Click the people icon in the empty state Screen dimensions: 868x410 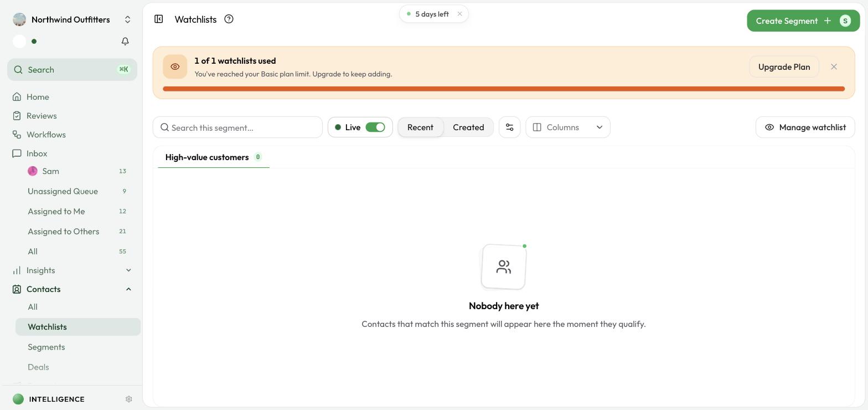[x=503, y=267]
